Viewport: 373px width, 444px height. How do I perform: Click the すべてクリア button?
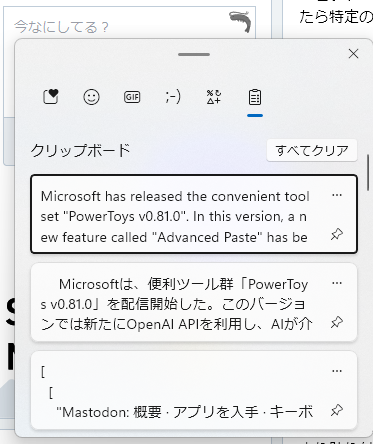click(x=312, y=151)
